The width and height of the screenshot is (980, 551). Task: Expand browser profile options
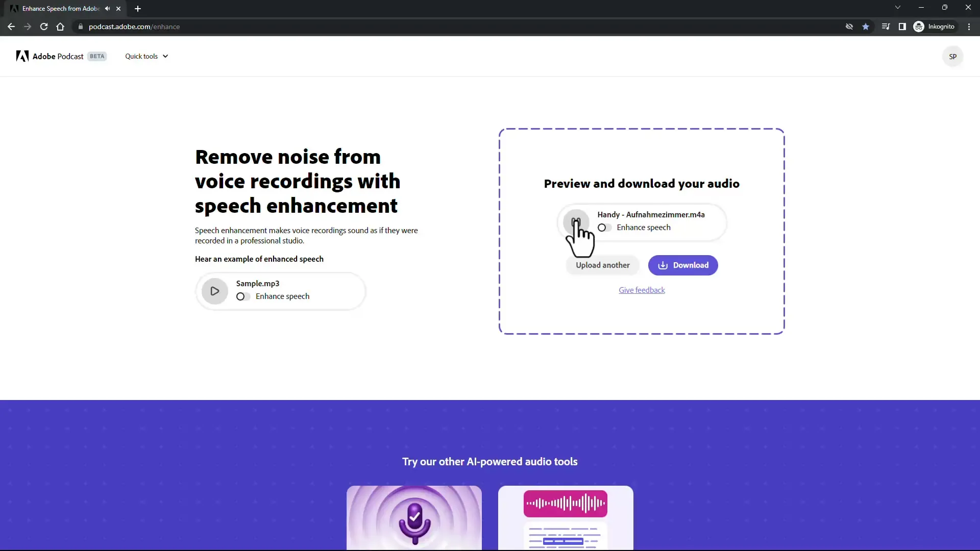tap(935, 26)
